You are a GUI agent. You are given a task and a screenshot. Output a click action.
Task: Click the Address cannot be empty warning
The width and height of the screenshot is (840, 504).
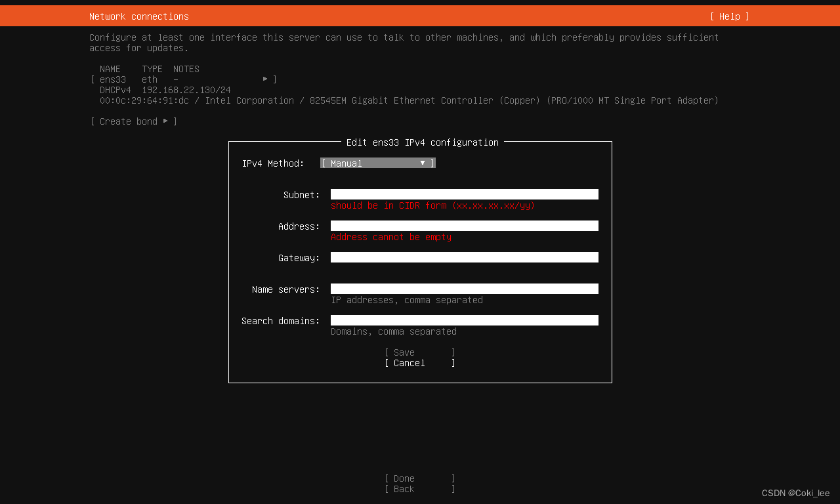[391, 237]
